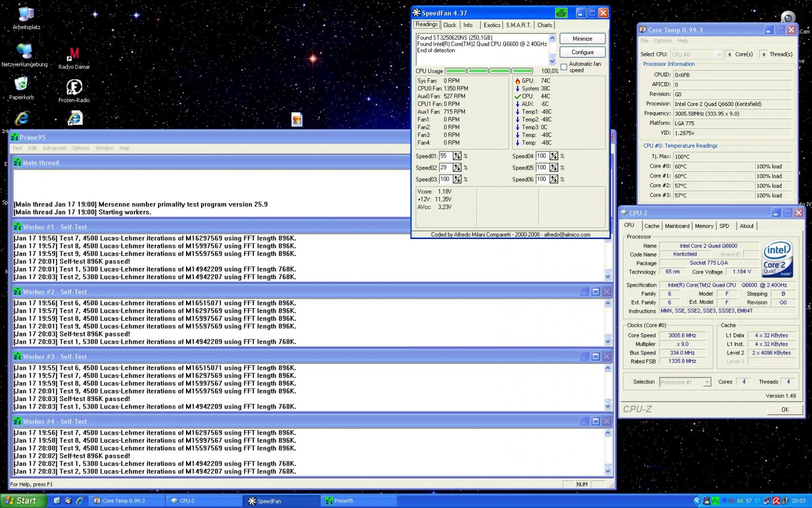Click the CPU-Z title bar icon
Screen dimensions: 812x508
click(624, 213)
